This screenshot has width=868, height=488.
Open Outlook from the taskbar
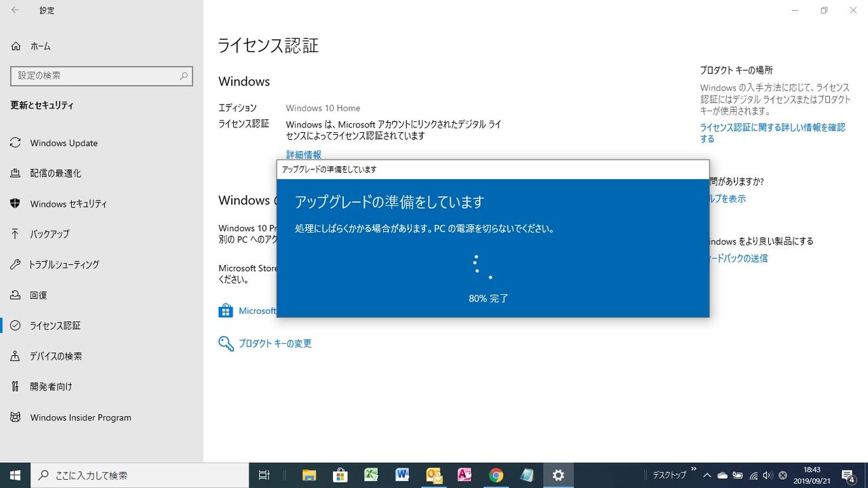tap(433, 475)
